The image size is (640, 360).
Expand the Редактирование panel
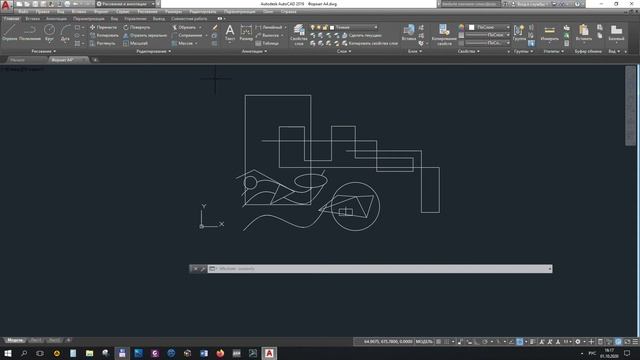154,51
